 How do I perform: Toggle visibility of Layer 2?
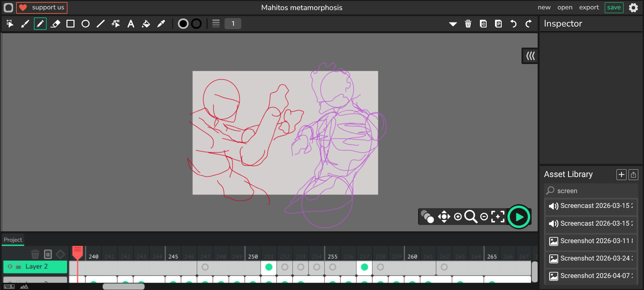pos(10,267)
